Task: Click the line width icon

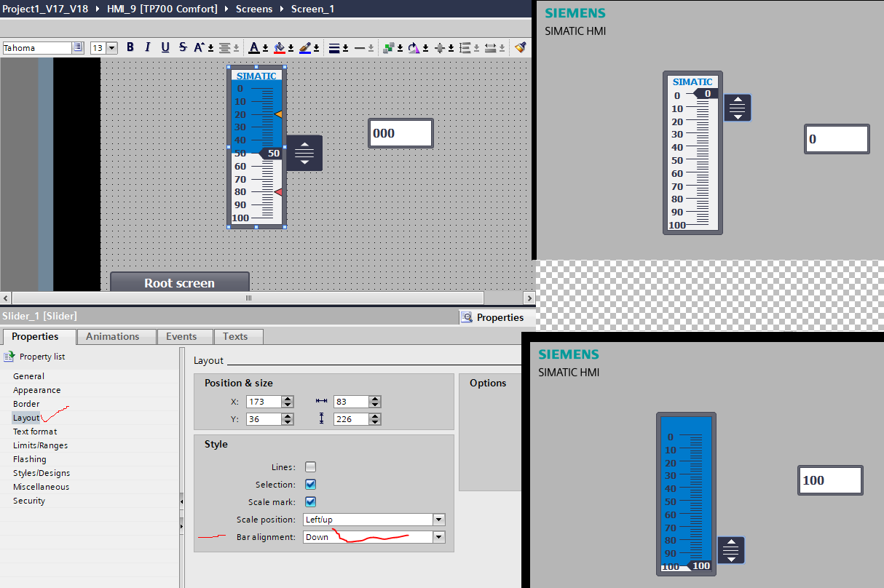Action: pyautogui.click(x=334, y=47)
